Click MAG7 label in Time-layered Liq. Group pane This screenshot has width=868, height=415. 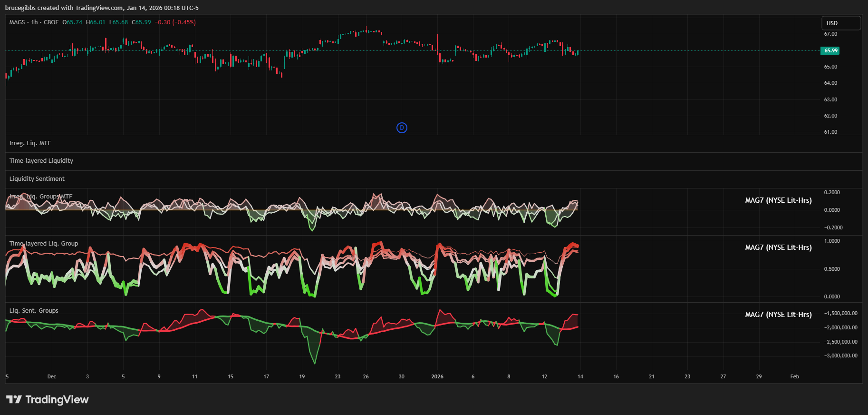pyautogui.click(x=778, y=247)
